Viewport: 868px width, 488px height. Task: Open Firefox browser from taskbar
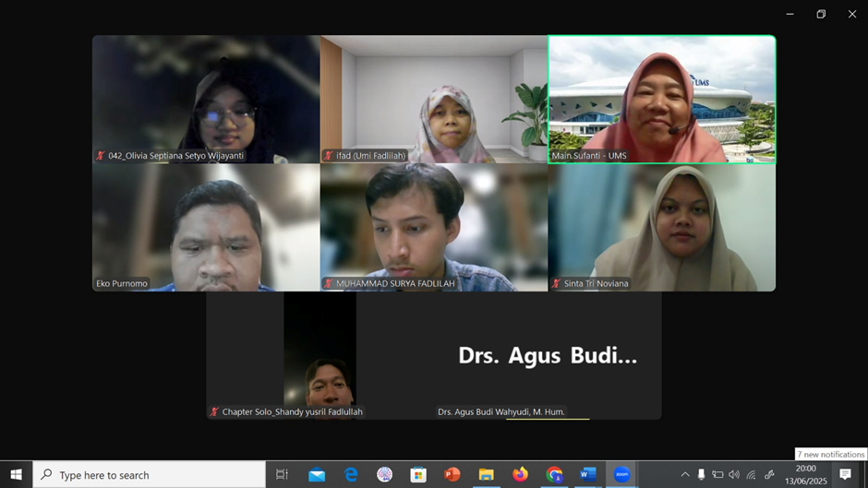click(x=520, y=474)
